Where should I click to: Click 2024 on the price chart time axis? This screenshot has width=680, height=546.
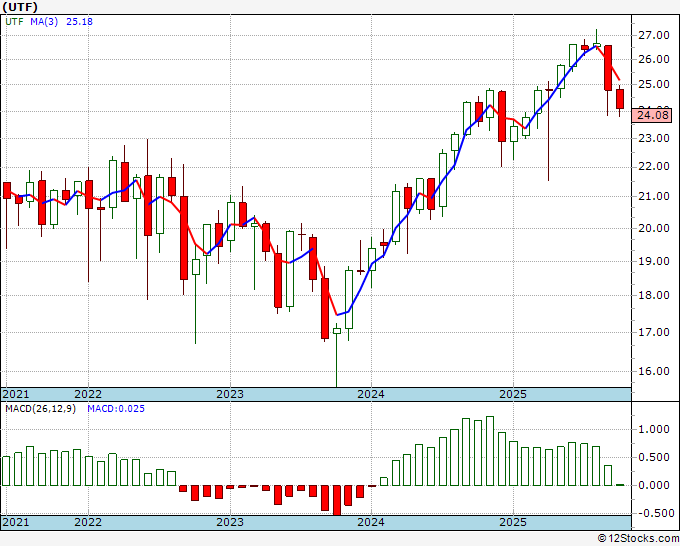click(x=371, y=394)
